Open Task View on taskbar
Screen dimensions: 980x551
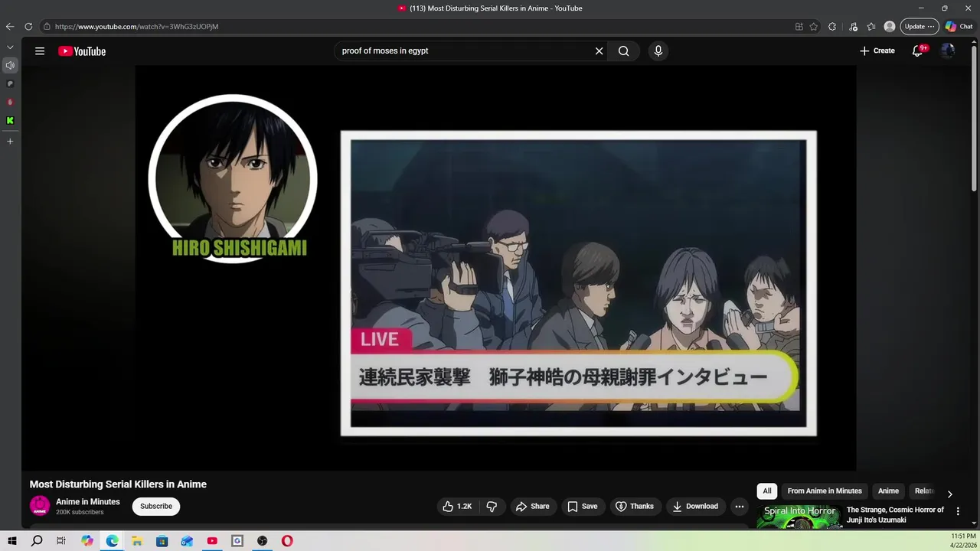(61, 541)
